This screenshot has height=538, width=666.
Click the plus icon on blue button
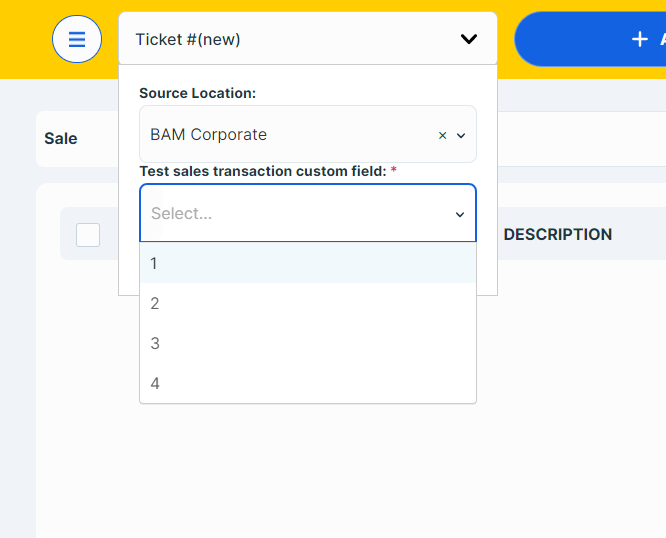click(x=640, y=39)
